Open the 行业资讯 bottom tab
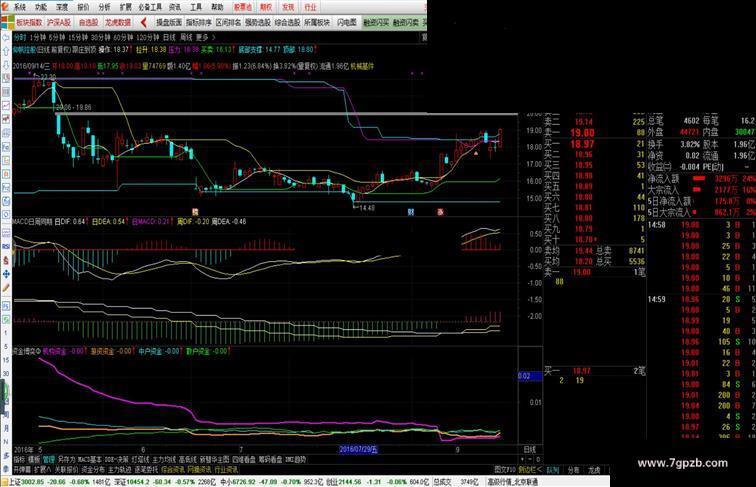Screen dimensions: 756x487 [226, 469]
